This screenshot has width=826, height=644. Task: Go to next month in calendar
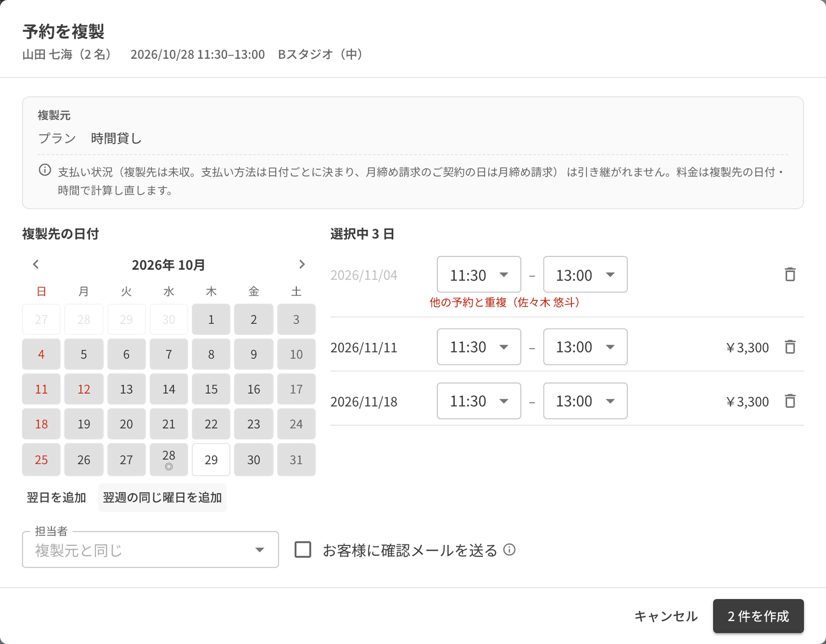302,264
